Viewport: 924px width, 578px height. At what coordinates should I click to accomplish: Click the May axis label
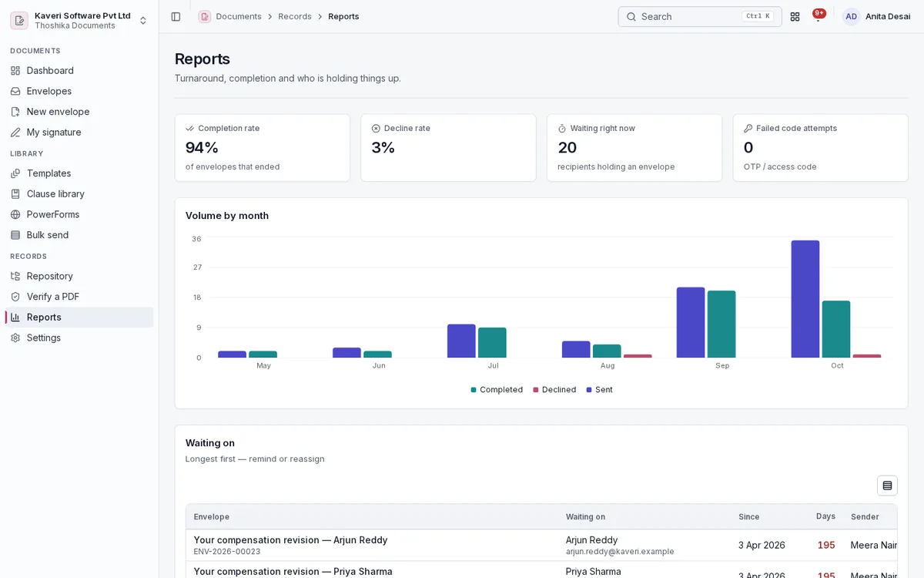click(263, 366)
